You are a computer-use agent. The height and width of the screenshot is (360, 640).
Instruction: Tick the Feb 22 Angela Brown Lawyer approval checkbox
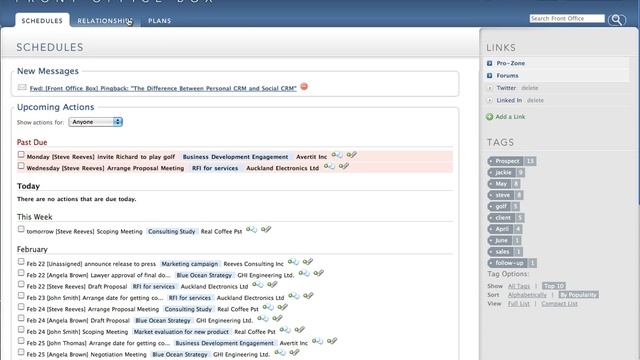coord(21,273)
